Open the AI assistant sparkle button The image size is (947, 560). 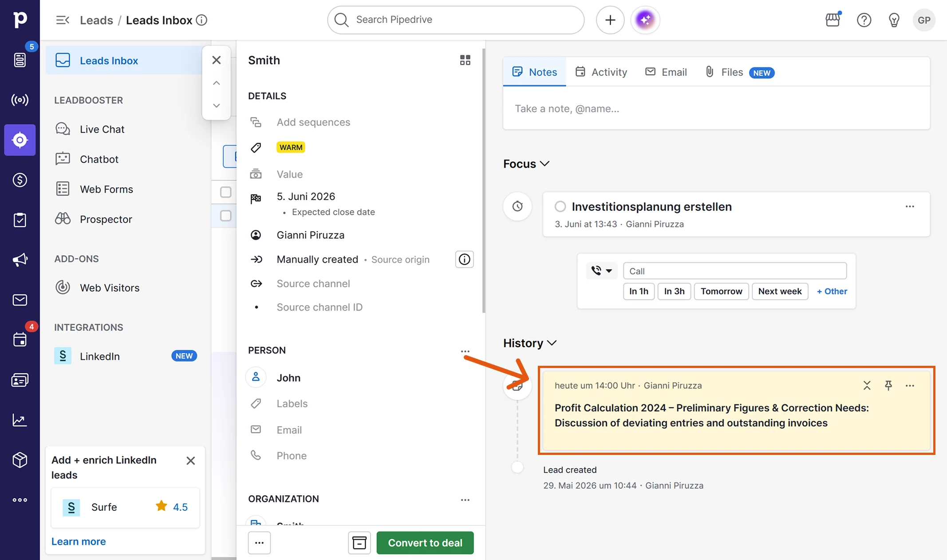point(645,20)
